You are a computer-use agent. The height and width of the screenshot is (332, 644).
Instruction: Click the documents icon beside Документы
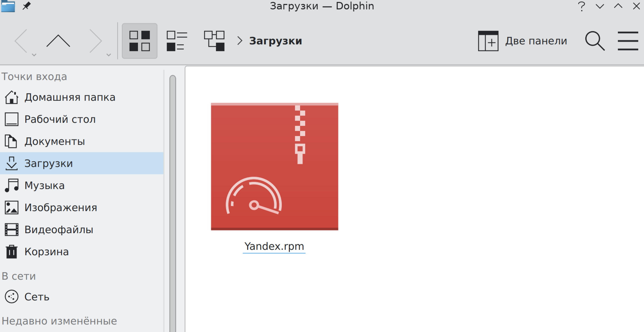[x=11, y=141]
